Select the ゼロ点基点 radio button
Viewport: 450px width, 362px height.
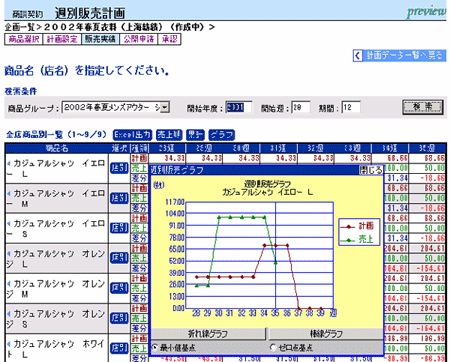(273, 348)
